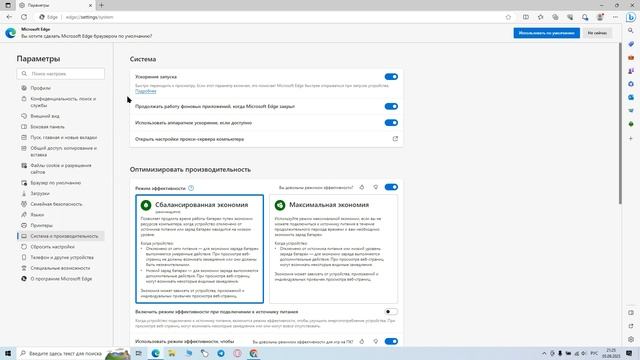Open the Bing chat sidebar button
This screenshot has width=640, height=360.
631,17
